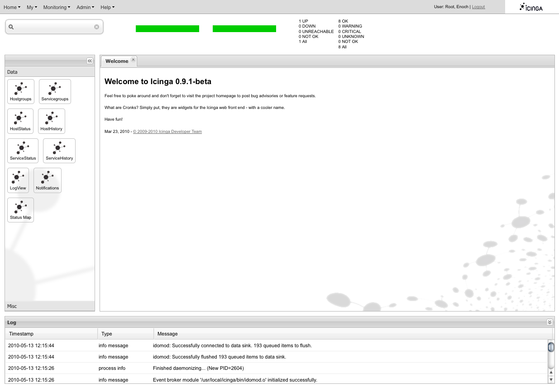Sort log by Timestamp column
This screenshot has height=392, width=559.
(52, 334)
